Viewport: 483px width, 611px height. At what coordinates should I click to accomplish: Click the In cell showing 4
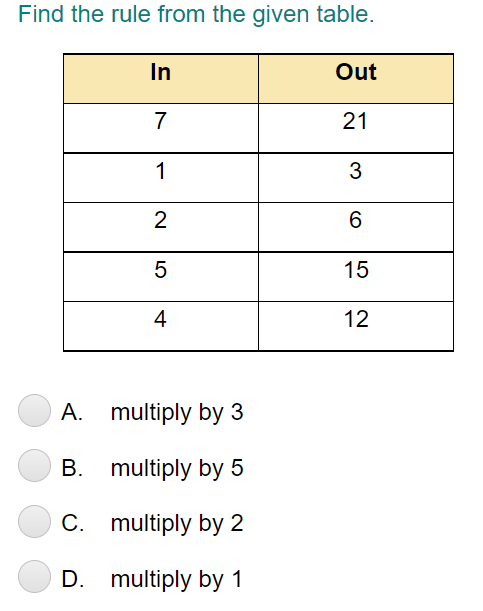tap(161, 326)
